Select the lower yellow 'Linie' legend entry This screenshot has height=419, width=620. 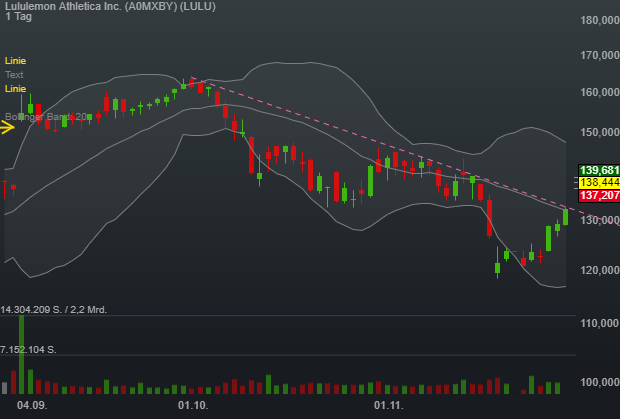tap(15, 89)
